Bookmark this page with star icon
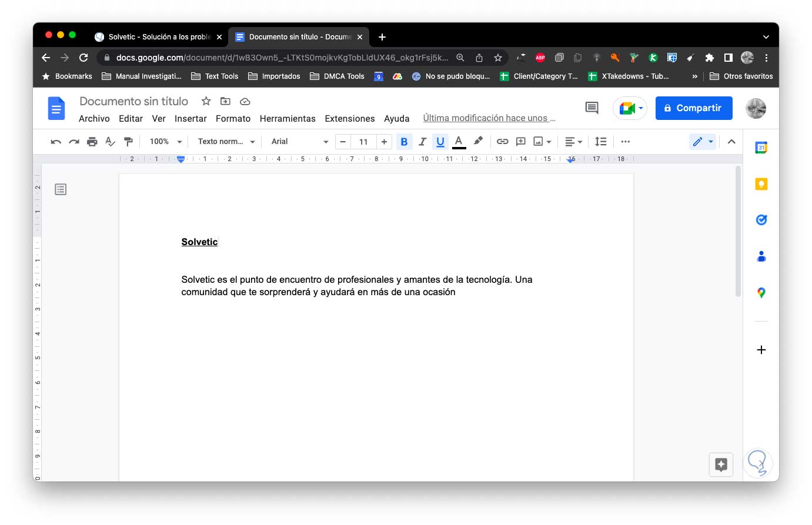This screenshot has height=525, width=812. pyautogui.click(x=498, y=58)
